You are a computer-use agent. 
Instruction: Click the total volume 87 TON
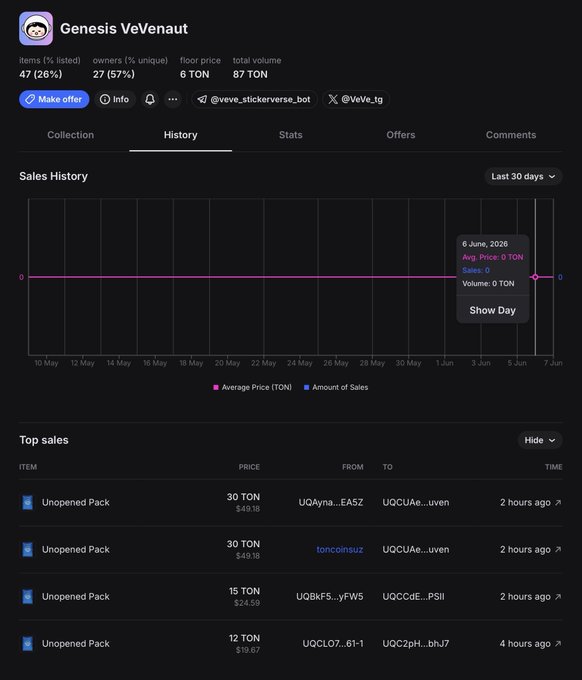(x=250, y=75)
